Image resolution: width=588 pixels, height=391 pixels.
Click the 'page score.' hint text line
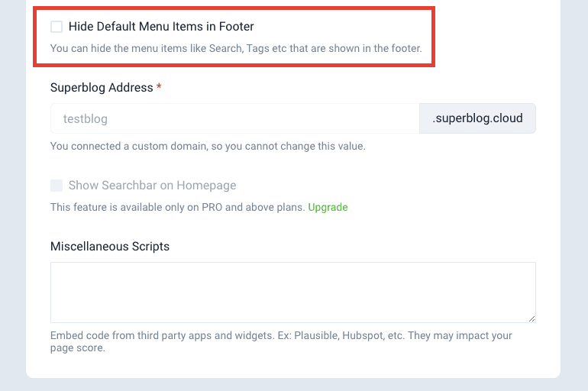[x=77, y=348]
